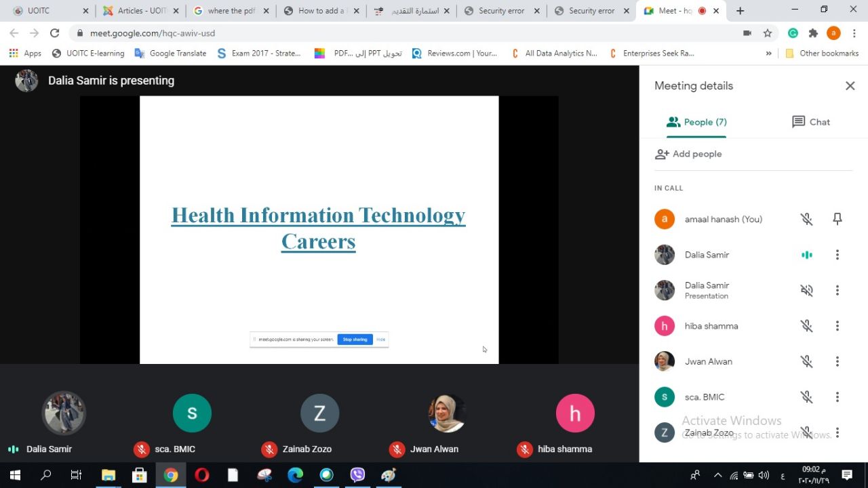
Task: Select the People (7) tab
Action: tap(696, 122)
